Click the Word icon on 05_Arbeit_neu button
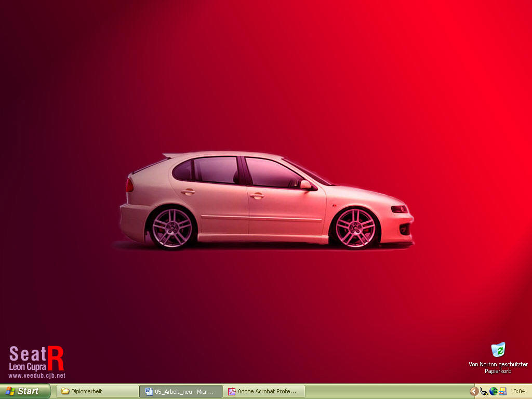The image size is (532, 399). 149,392
